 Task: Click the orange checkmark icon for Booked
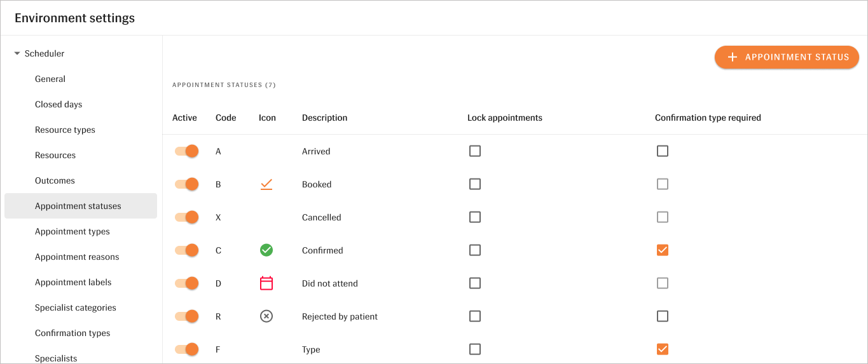tap(266, 184)
